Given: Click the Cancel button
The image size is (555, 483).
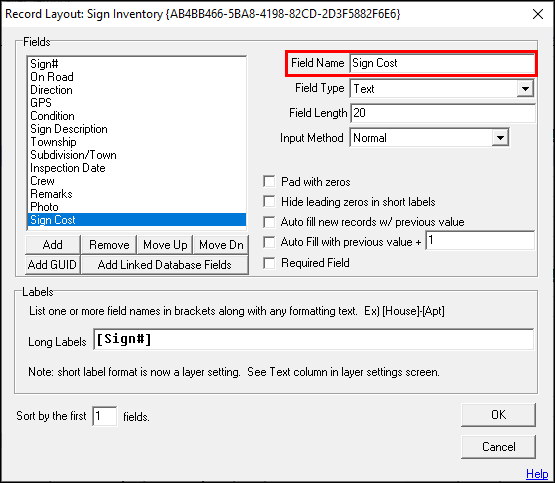Looking at the screenshot, I should click(498, 447).
